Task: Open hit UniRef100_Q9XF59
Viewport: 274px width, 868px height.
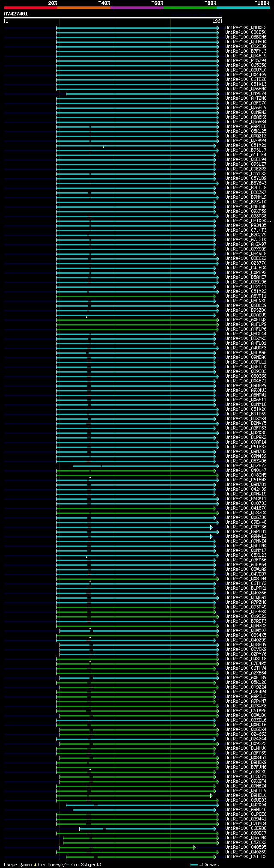Action: [246, 212]
